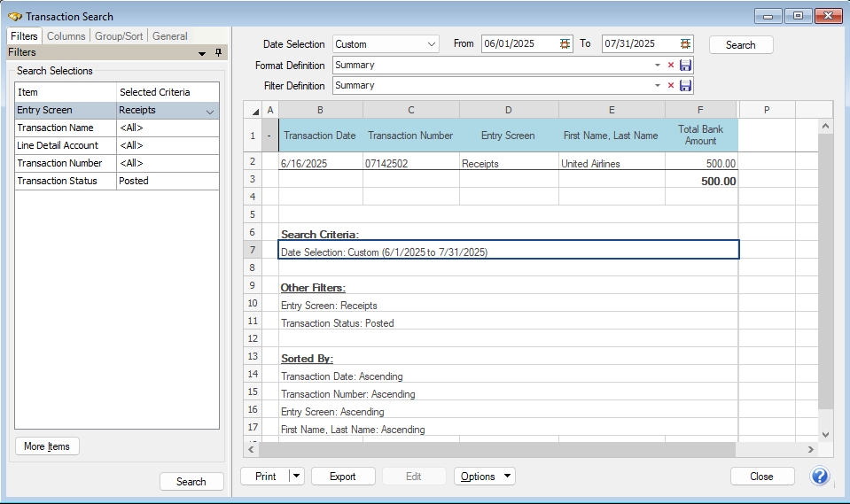Pin the Filters panel with pushpin icon

tap(218, 53)
